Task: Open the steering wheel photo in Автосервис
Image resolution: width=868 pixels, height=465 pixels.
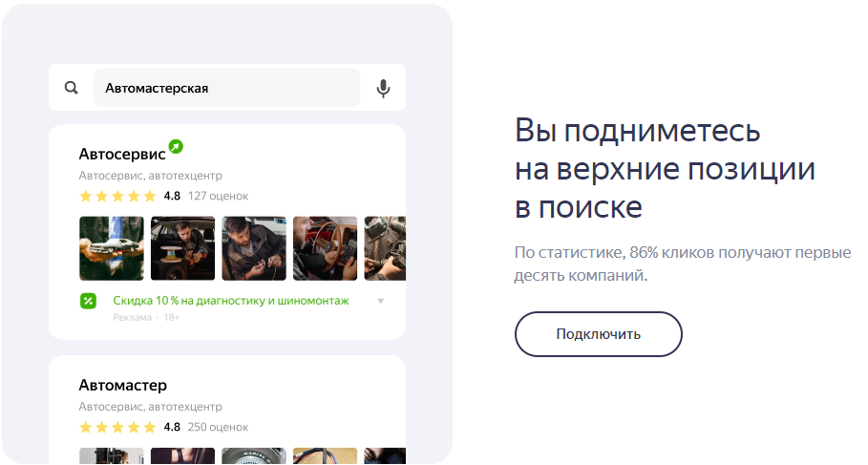Action: [325, 248]
